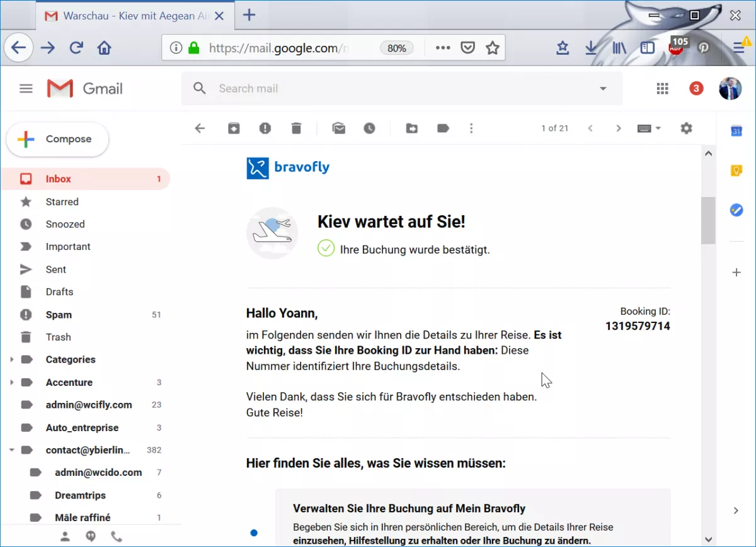This screenshot has width=756, height=547.
Task: Open the Google account avatar
Action: 730,89
